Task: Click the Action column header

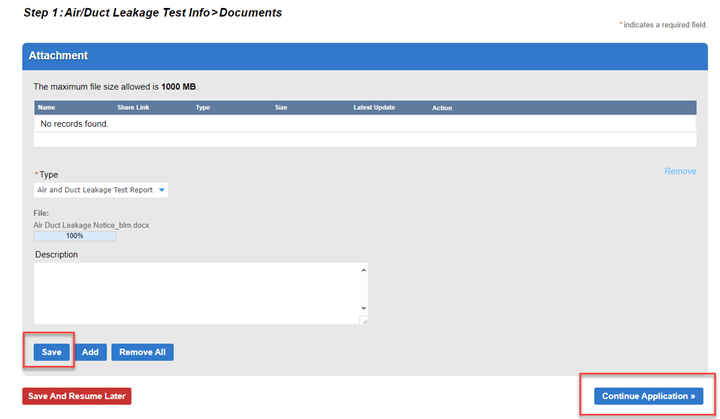Action: (442, 108)
